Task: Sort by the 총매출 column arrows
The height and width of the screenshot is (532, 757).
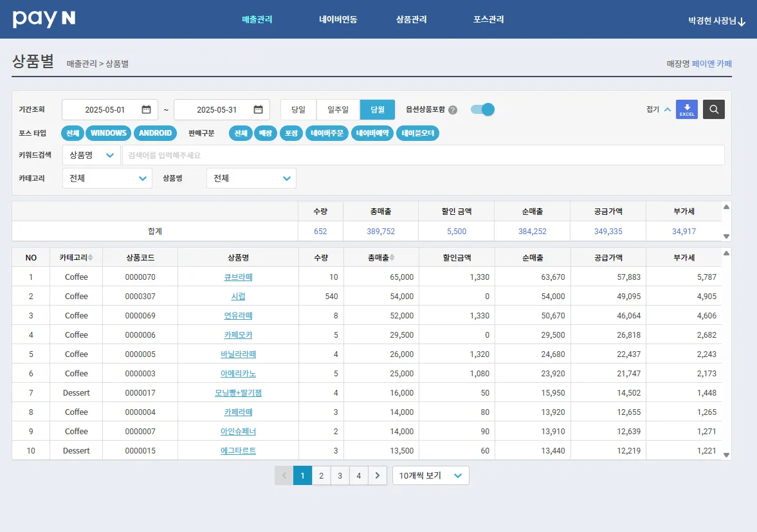Action: point(392,257)
